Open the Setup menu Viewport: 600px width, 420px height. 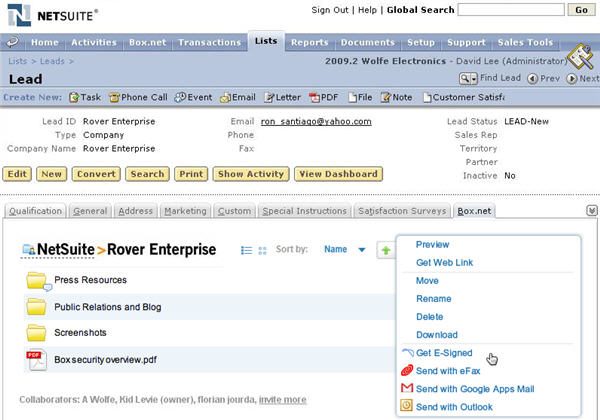[421, 42]
